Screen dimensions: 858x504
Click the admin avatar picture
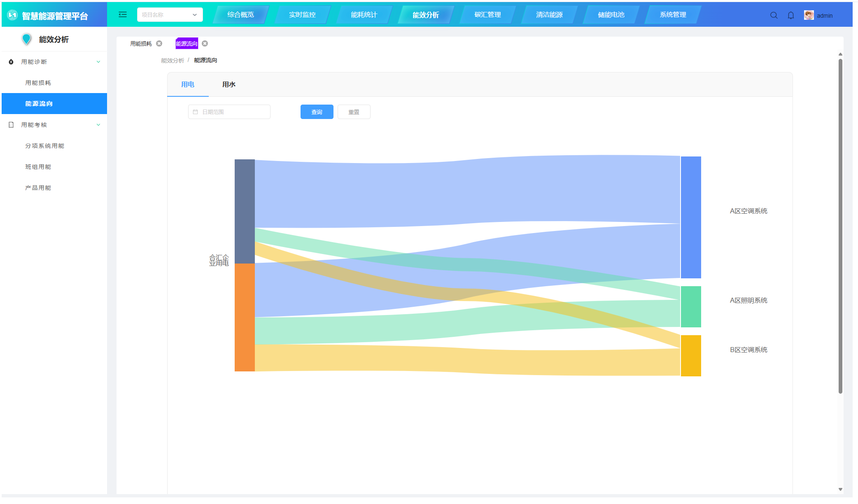[x=809, y=15]
